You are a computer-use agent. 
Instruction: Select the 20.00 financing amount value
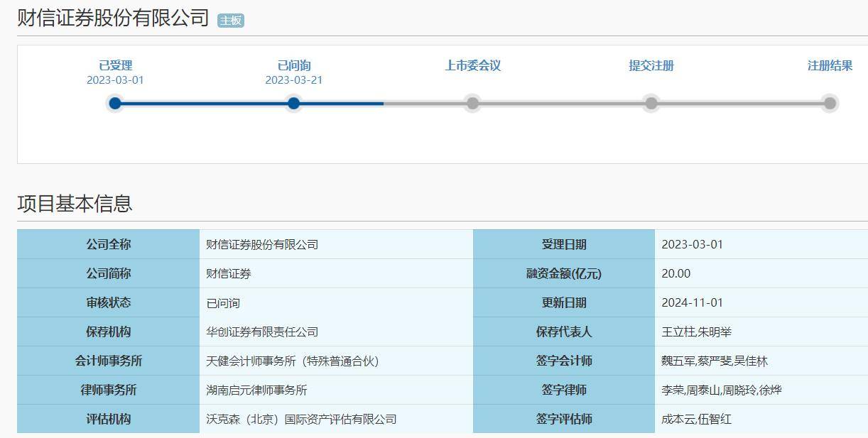pyautogui.click(x=676, y=273)
